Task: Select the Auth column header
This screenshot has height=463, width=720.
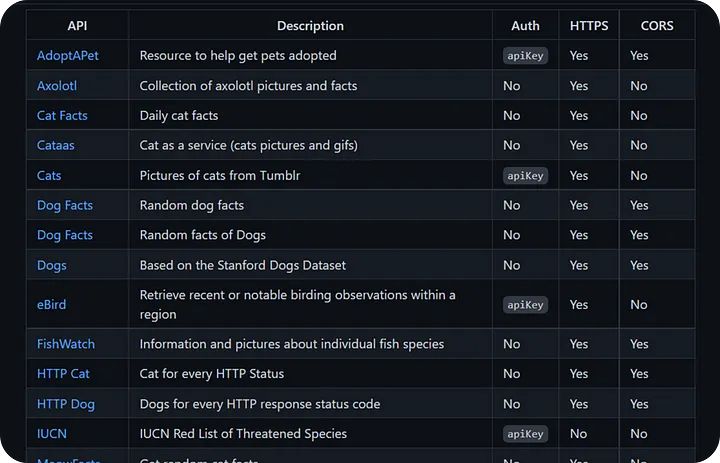Action: coord(525,26)
